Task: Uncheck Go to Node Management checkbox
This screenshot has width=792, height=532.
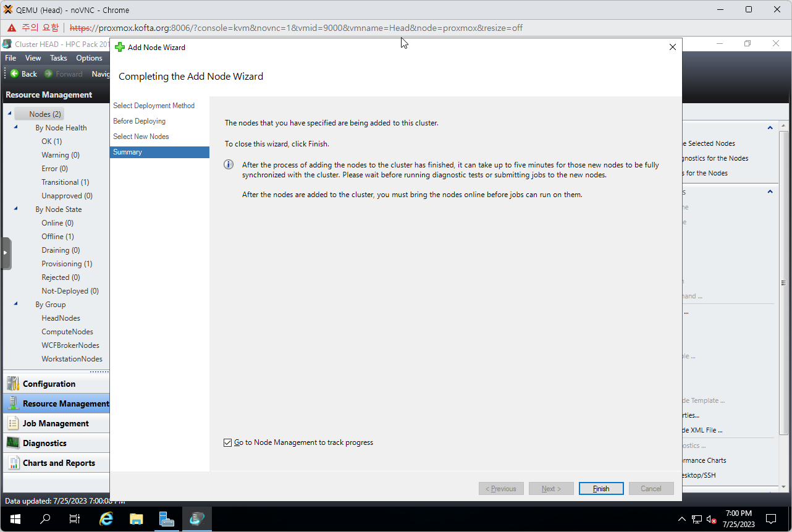Action: (x=228, y=442)
